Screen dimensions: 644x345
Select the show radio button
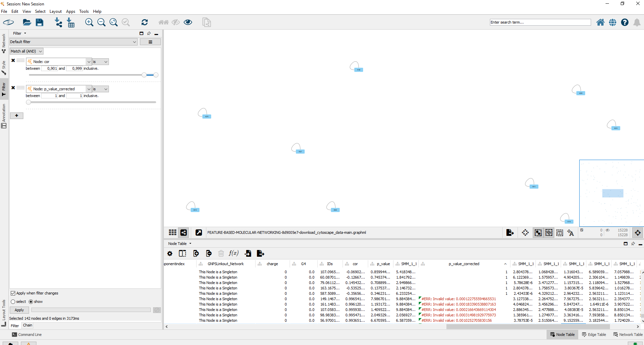[30, 302]
